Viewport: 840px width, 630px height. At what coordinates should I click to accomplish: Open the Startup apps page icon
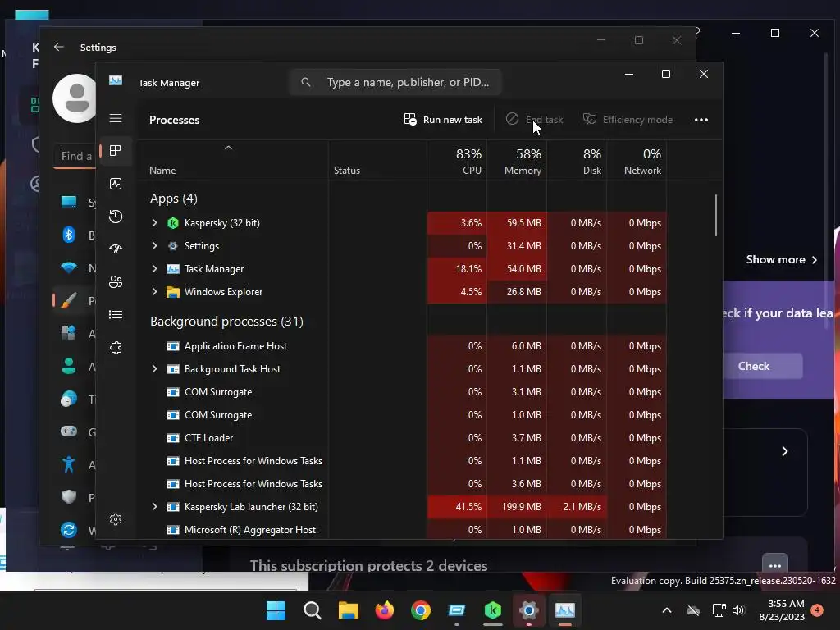click(x=116, y=249)
